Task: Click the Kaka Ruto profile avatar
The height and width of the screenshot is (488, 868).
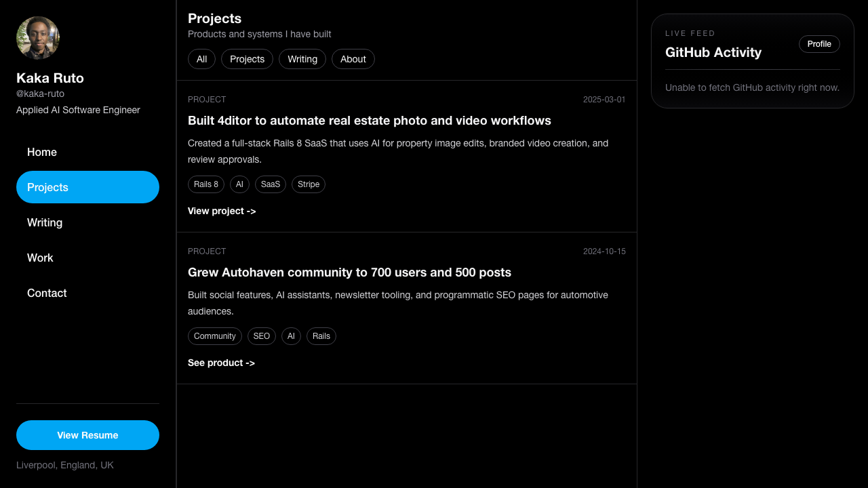Action: [37, 37]
